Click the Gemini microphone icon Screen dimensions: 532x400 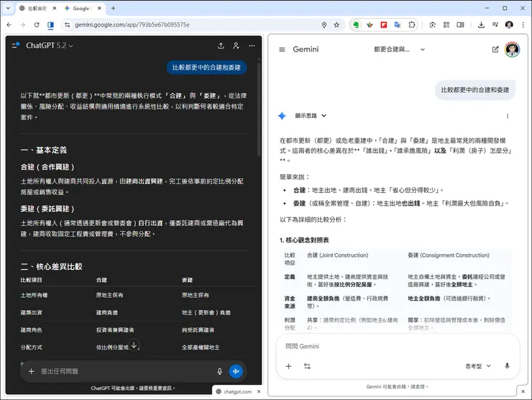click(x=508, y=366)
